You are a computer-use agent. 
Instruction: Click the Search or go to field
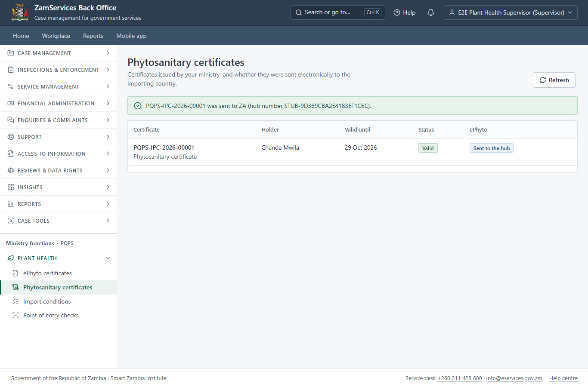338,12
